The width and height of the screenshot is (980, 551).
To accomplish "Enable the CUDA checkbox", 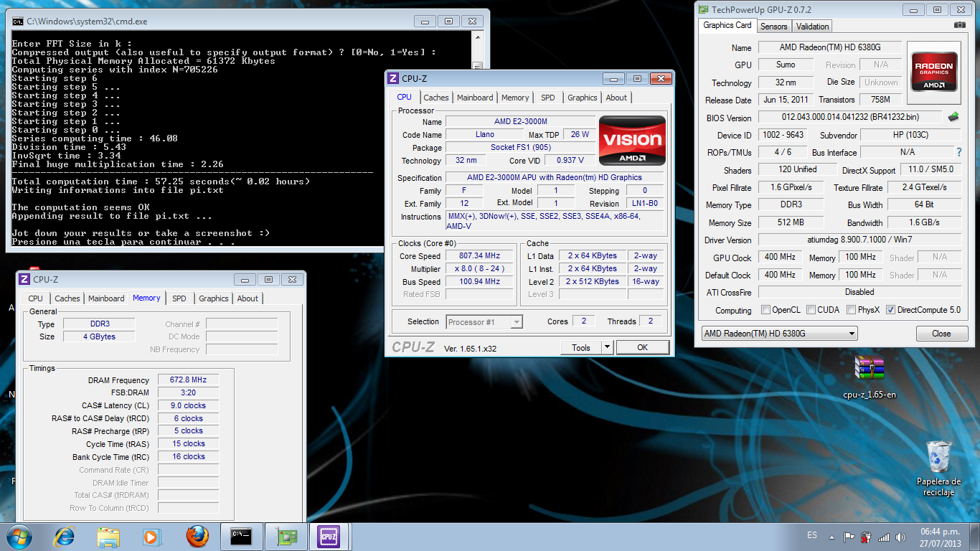I will pyautogui.click(x=810, y=310).
